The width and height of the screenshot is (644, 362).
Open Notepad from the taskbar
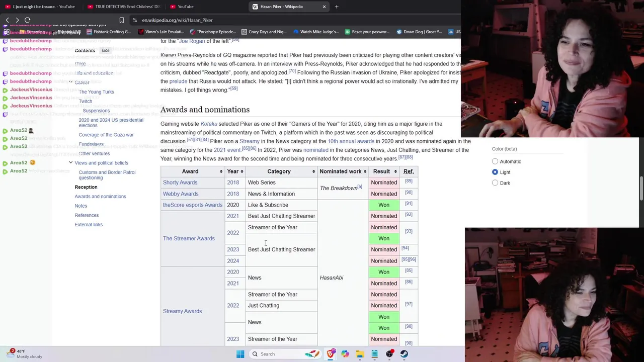click(x=375, y=354)
